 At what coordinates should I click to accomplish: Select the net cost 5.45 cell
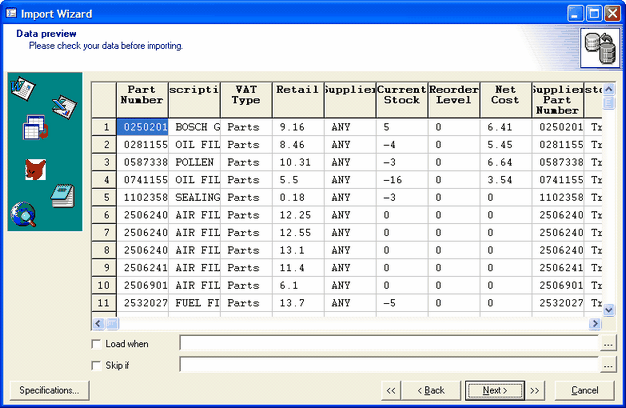506,145
